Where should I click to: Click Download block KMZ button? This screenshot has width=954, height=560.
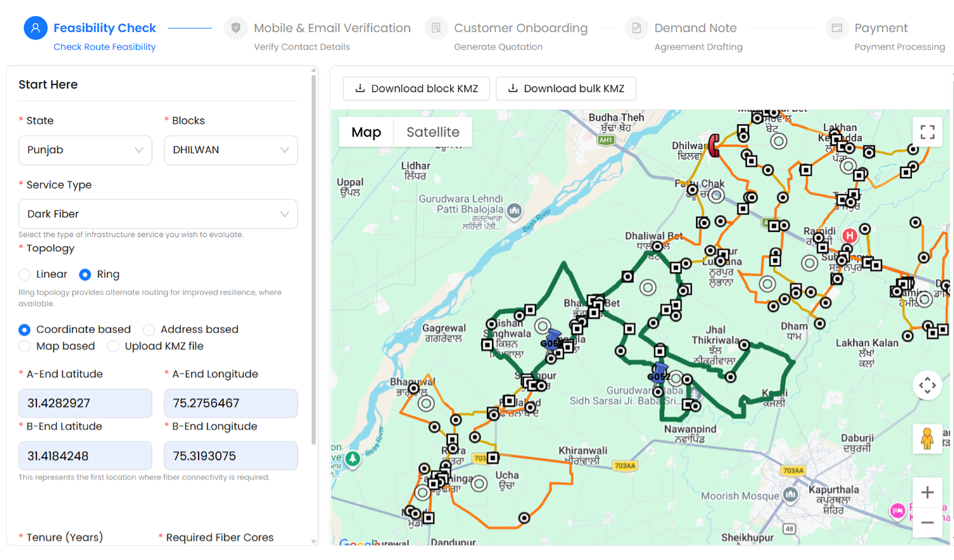click(416, 89)
